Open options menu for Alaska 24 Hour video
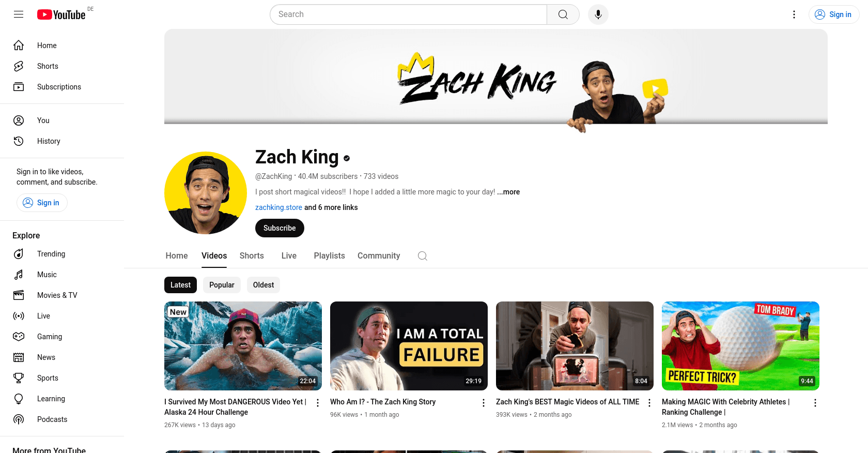868x453 pixels. pos(318,403)
